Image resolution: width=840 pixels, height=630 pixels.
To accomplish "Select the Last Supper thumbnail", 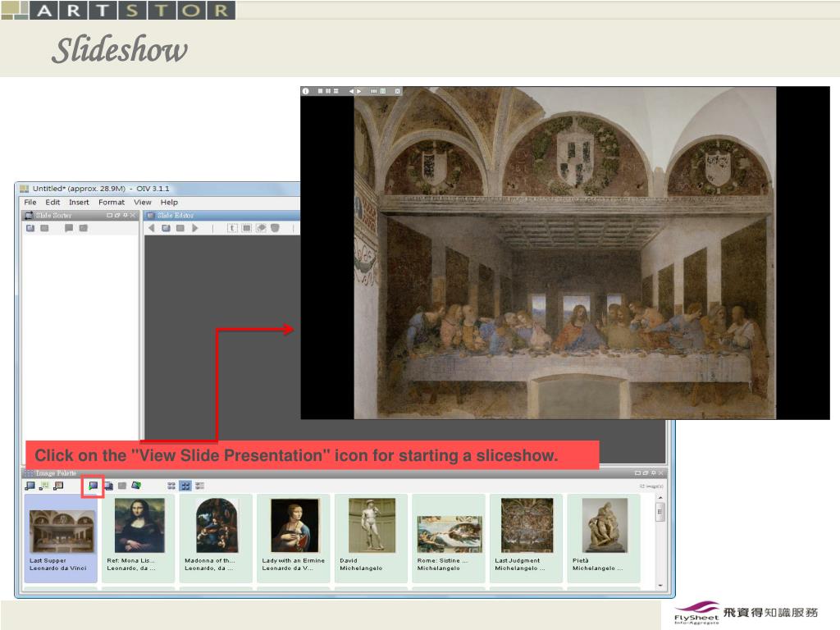I will 61,538.
